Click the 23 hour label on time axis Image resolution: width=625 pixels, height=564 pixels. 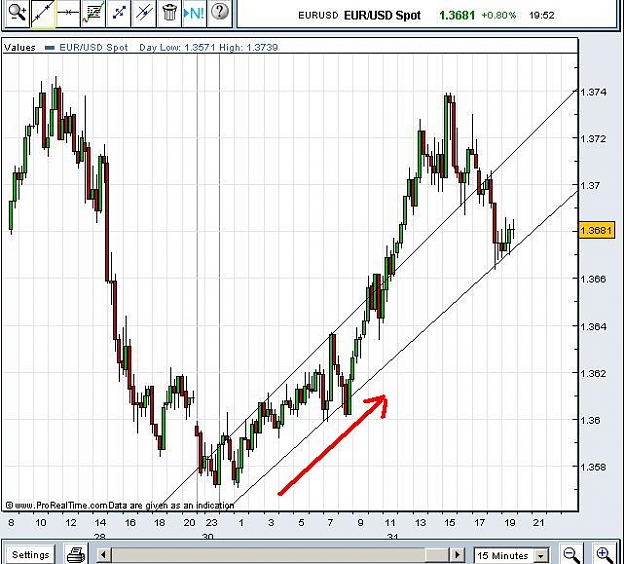point(212,523)
